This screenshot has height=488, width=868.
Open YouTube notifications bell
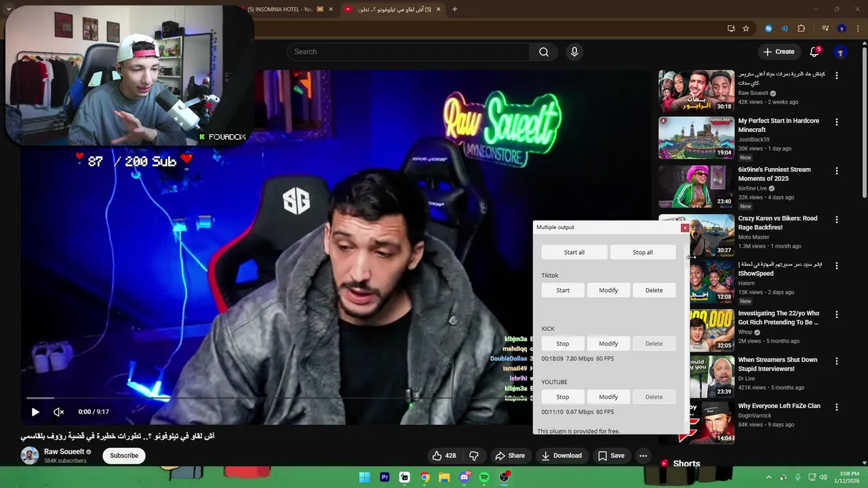[814, 52]
